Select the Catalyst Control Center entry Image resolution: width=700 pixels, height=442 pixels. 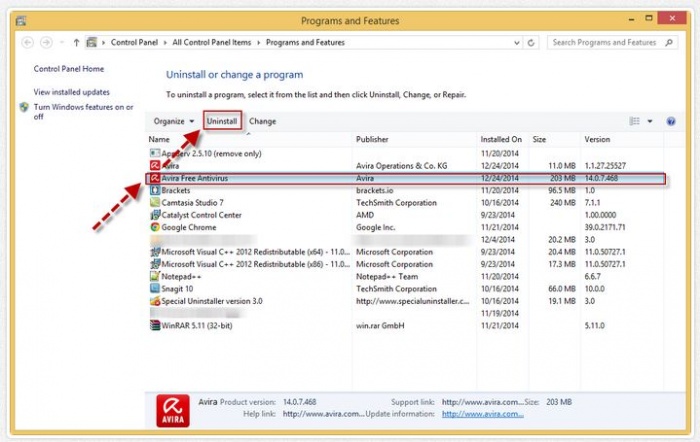(201, 215)
